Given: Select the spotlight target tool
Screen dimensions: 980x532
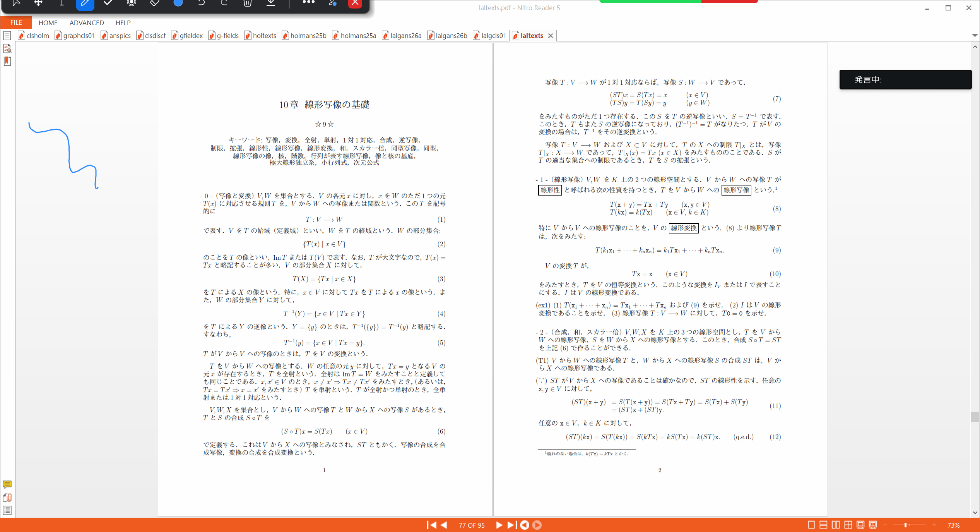Looking at the screenshot, I should point(132,3).
